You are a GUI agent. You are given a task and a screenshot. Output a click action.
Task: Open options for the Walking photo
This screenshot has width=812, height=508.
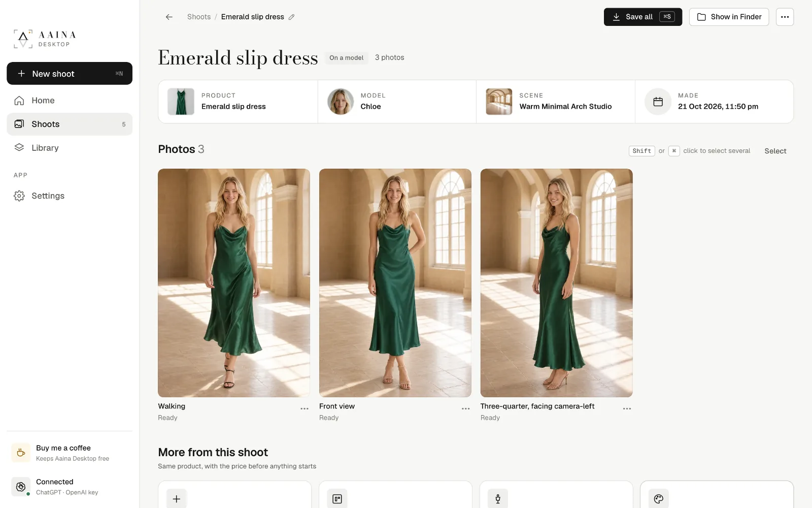tap(304, 408)
